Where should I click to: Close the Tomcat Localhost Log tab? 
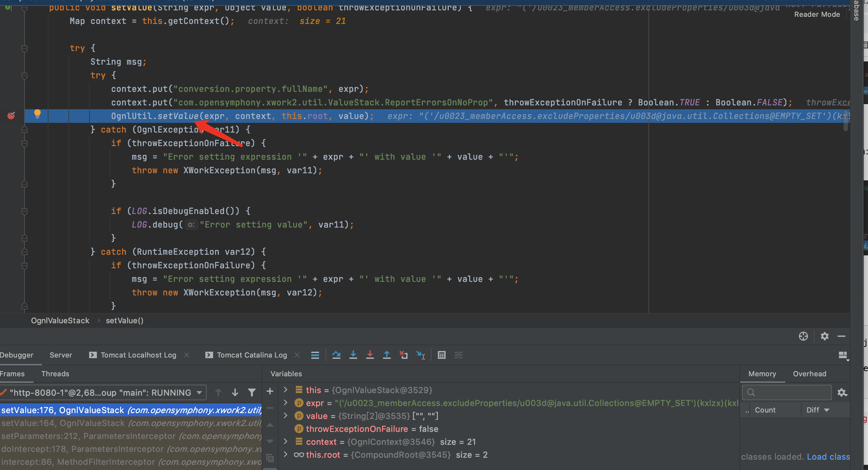187,355
